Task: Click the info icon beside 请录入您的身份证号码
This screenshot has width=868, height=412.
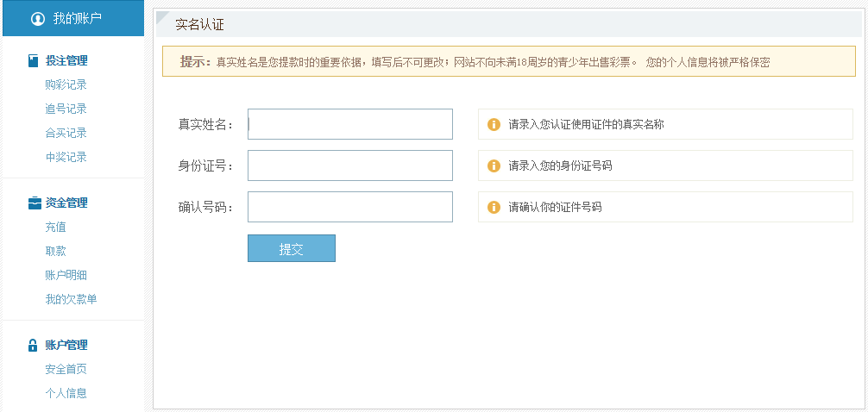Action: coord(494,165)
